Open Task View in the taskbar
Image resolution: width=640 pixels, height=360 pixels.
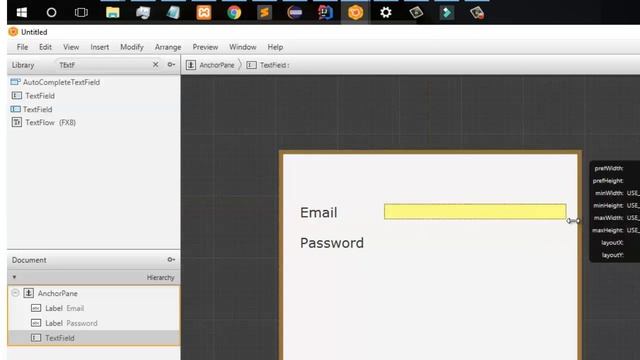point(81,13)
